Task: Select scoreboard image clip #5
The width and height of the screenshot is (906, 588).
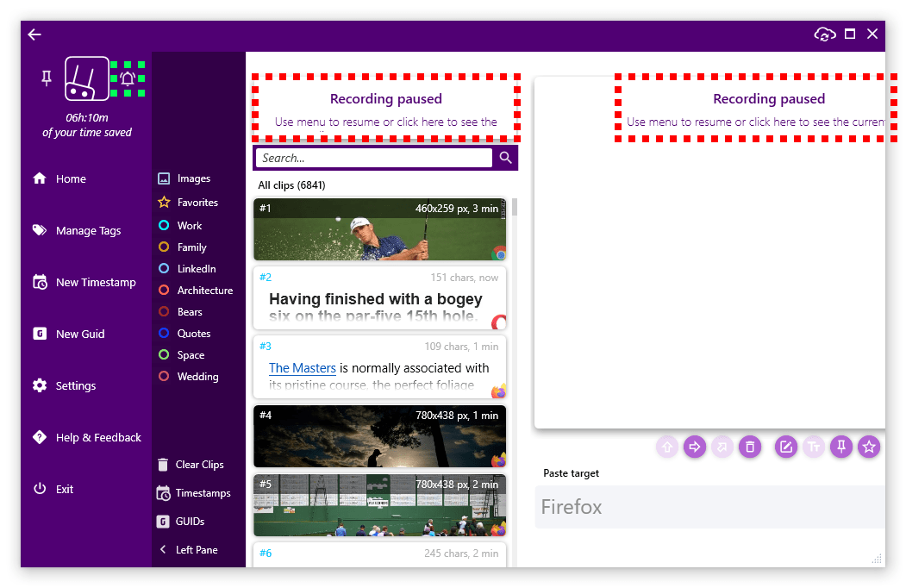Action: point(379,505)
